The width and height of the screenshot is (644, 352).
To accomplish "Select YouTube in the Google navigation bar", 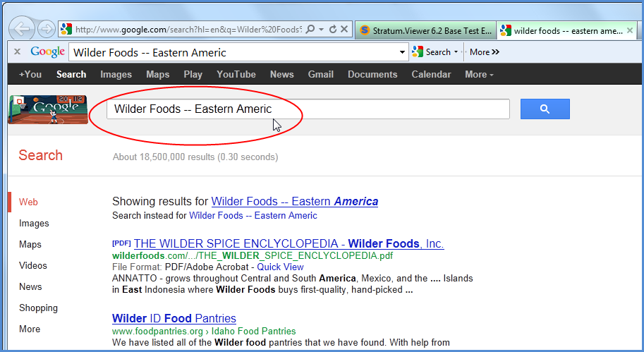I will (236, 74).
